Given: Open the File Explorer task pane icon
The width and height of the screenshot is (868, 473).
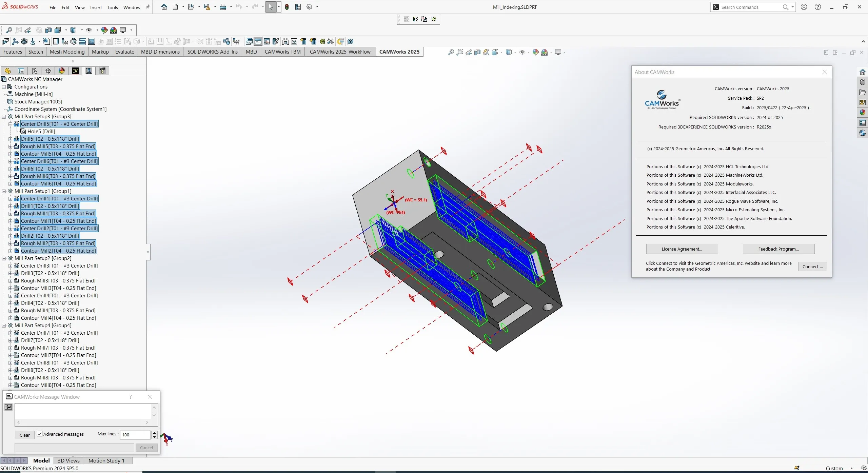Looking at the screenshot, I should click(863, 92).
